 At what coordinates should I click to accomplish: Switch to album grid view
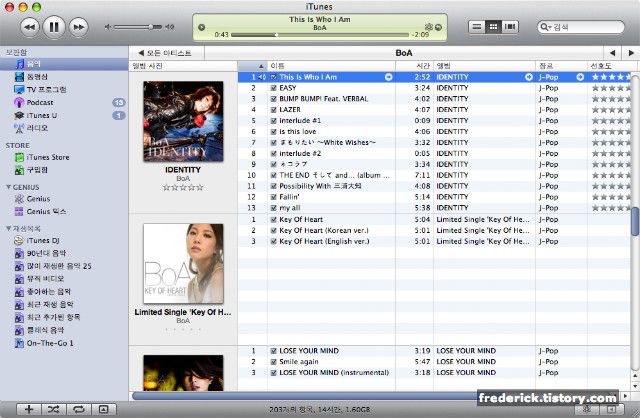(x=493, y=27)
